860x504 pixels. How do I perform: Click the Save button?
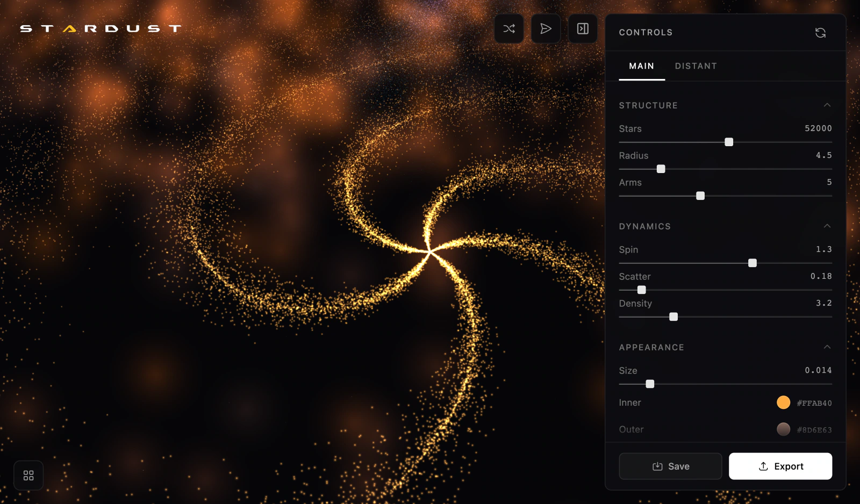coord(670,466)
